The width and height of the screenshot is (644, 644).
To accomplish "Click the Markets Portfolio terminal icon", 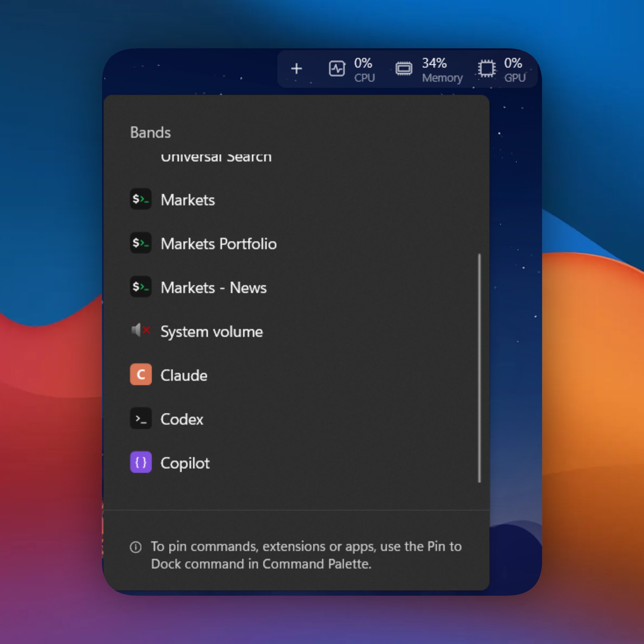I will coord(141,243).
